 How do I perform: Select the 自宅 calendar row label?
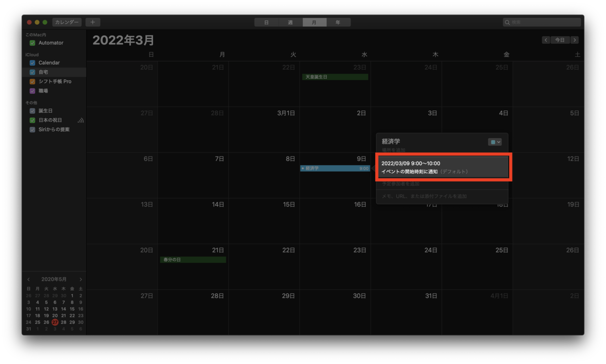point(43,72)
